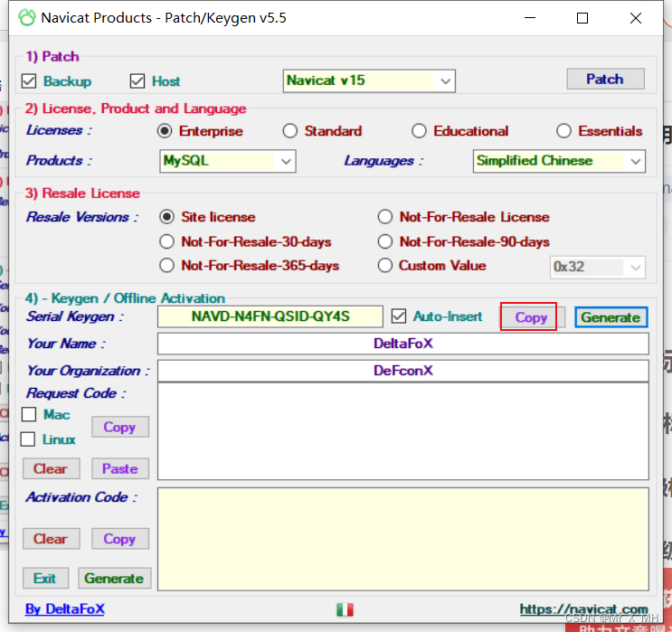Enable the Mac checkbox
This screenshot has width=672, height=632.
click(29, 414)
